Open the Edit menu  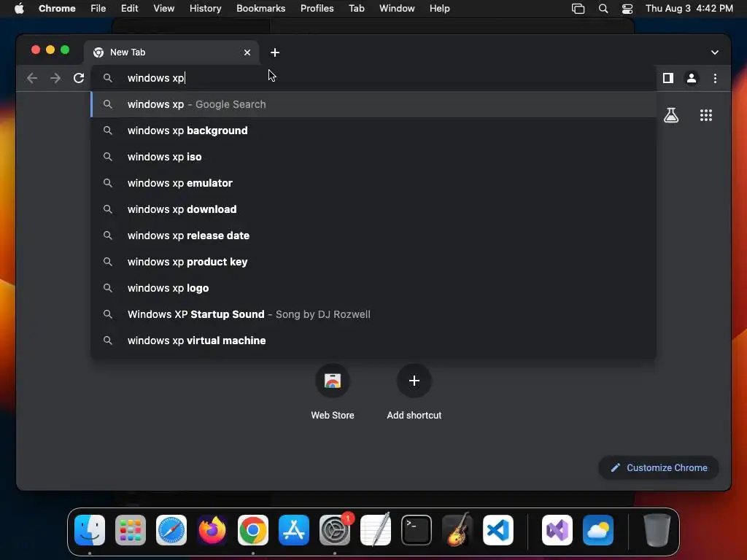(130, 9)
